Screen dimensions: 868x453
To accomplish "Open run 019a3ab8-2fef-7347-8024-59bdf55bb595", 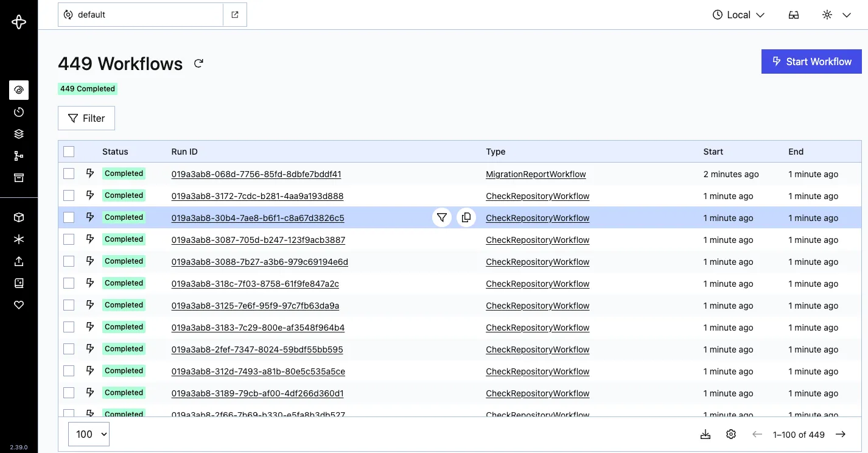I will pyautogui.click(x=257, y=349).
